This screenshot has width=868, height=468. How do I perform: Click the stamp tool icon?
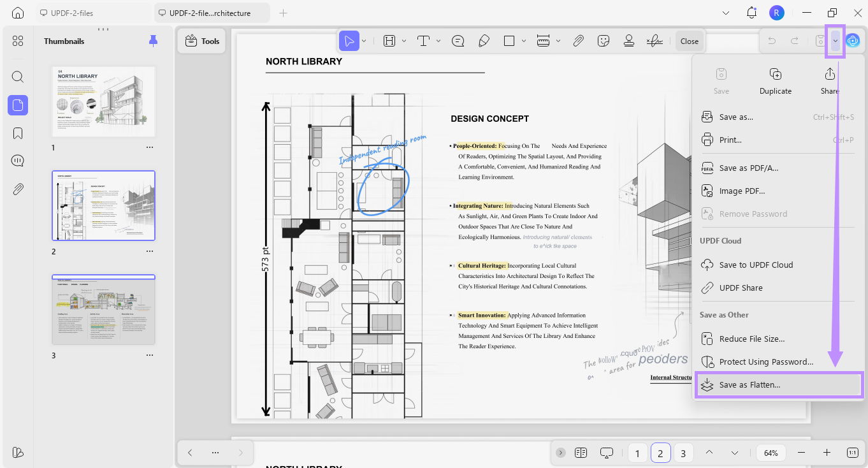click(629, 41)
